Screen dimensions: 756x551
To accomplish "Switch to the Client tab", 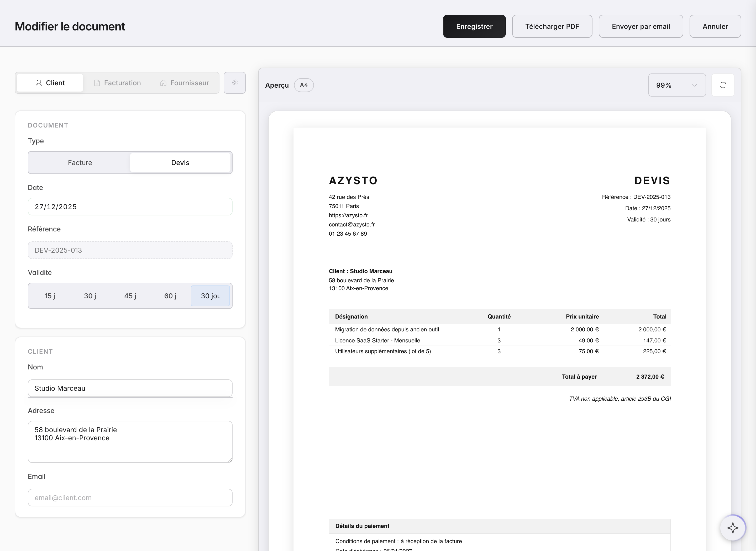I will (50, 83).
